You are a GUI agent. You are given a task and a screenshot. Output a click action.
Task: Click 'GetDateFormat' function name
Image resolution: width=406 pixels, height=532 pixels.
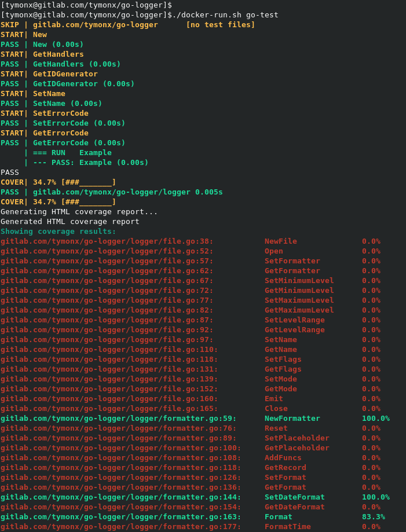pyautogui.click(x=295, y=507)
